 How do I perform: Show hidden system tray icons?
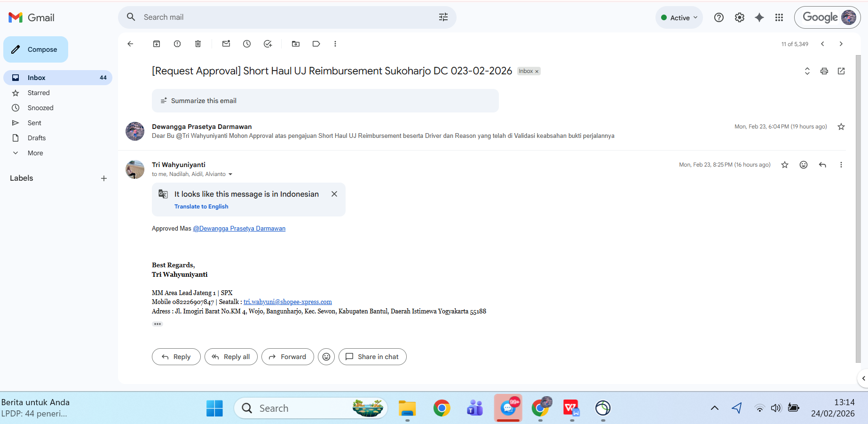pos(715,408)
